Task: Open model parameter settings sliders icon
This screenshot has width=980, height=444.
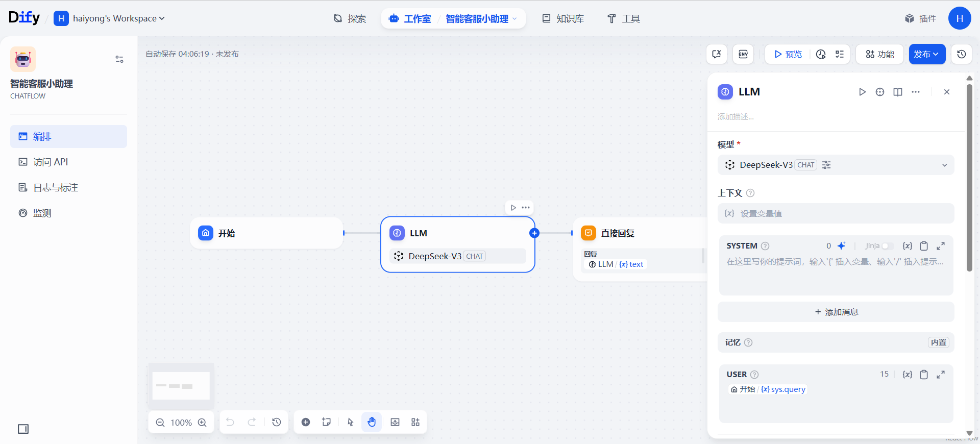Action: click(x=826, y=165)
